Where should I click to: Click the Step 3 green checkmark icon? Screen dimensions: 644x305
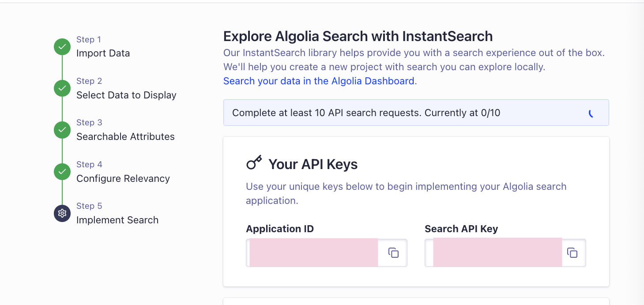[x=62, y=130]
